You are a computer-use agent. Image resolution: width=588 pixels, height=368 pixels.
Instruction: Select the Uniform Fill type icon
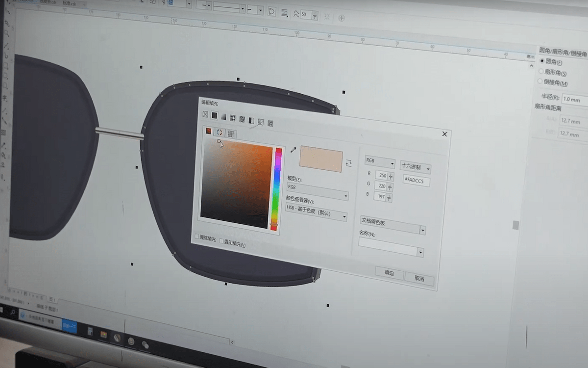coord(214,116)
